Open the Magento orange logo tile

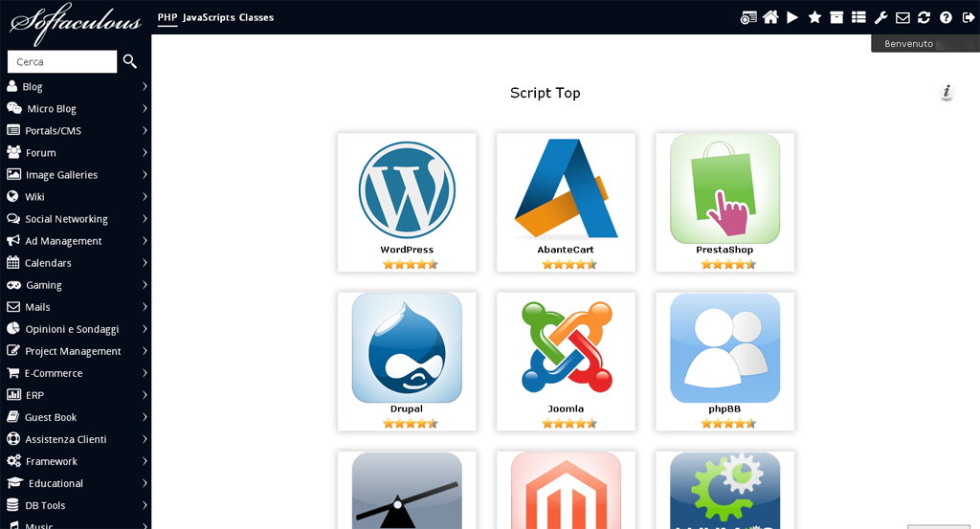point(567,491)
